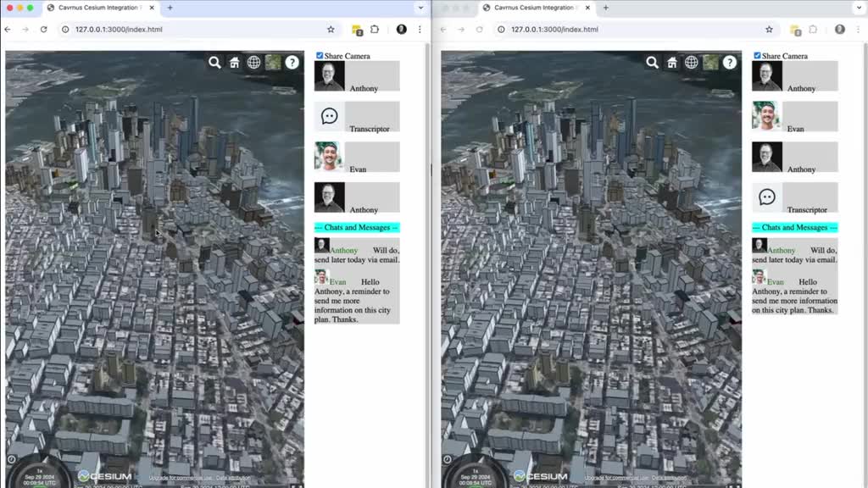Close the Cavrnus tab in left browser
The image size is (868, 488).
[x=152, y=8]
